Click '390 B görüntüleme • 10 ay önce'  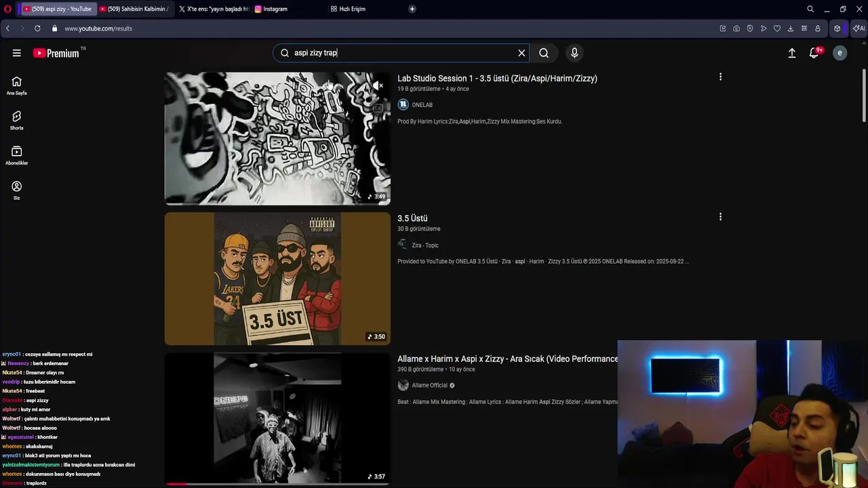pos(436,369)
